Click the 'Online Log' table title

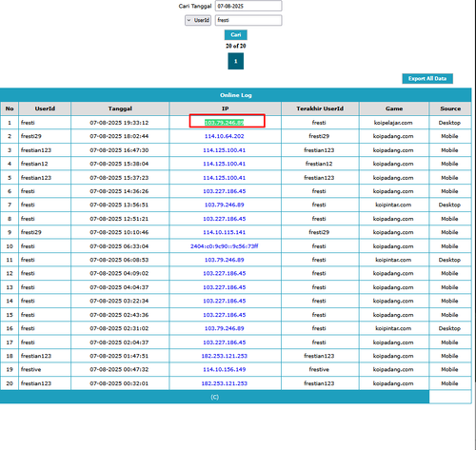click(x=236, y=95)
